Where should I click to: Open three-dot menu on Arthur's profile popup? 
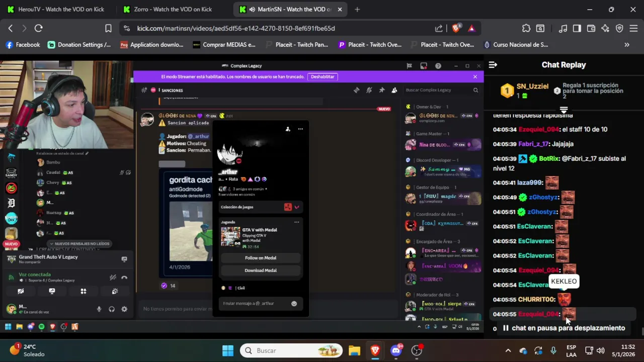click(x=300, y=129)
